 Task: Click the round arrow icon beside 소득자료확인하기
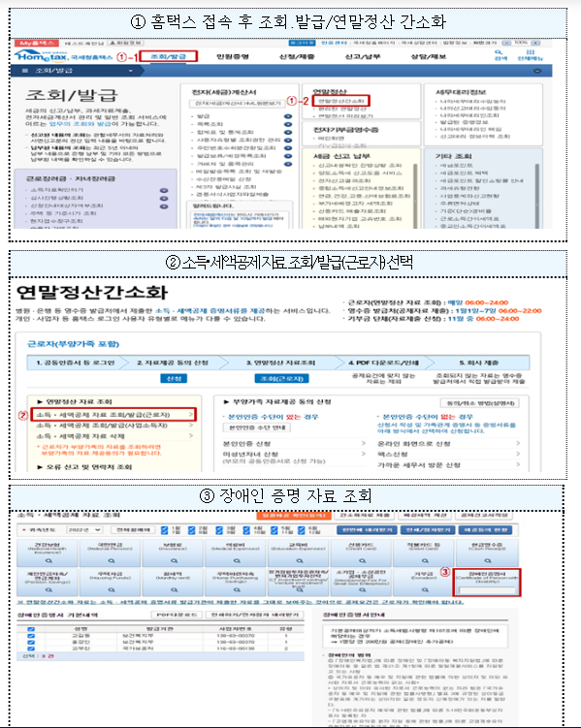click(164, 190)
